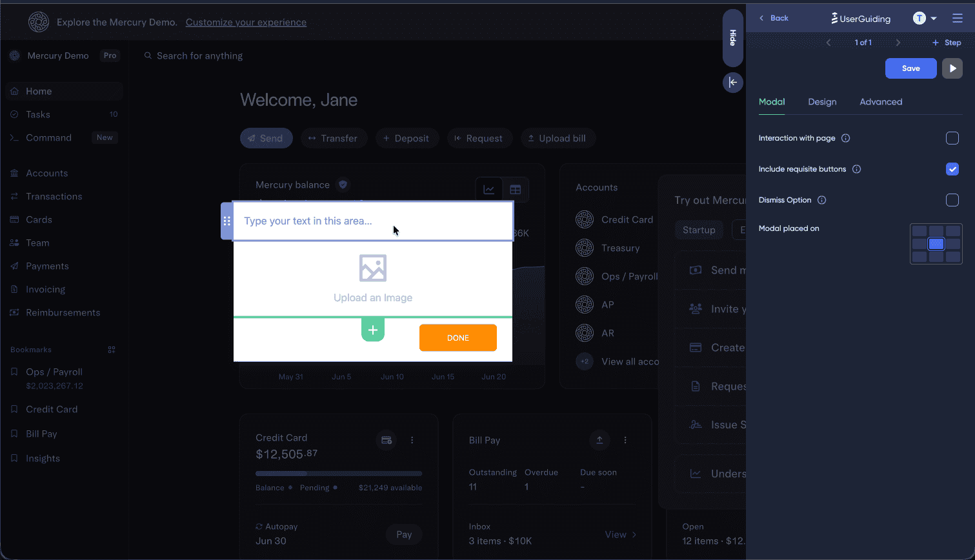The width and height of the screenshot is (975, 560).
Task: Switch balance view to table icon
Action: (516, 190)
